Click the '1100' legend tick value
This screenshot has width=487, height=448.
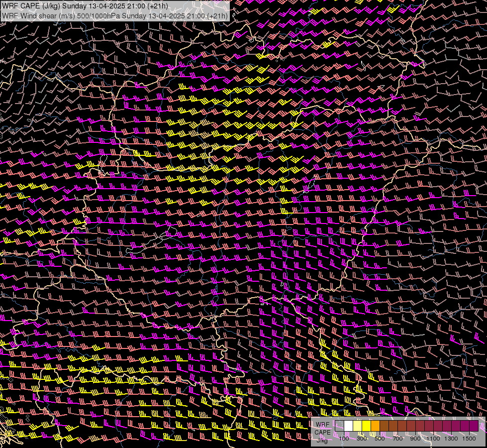[433, 439]
